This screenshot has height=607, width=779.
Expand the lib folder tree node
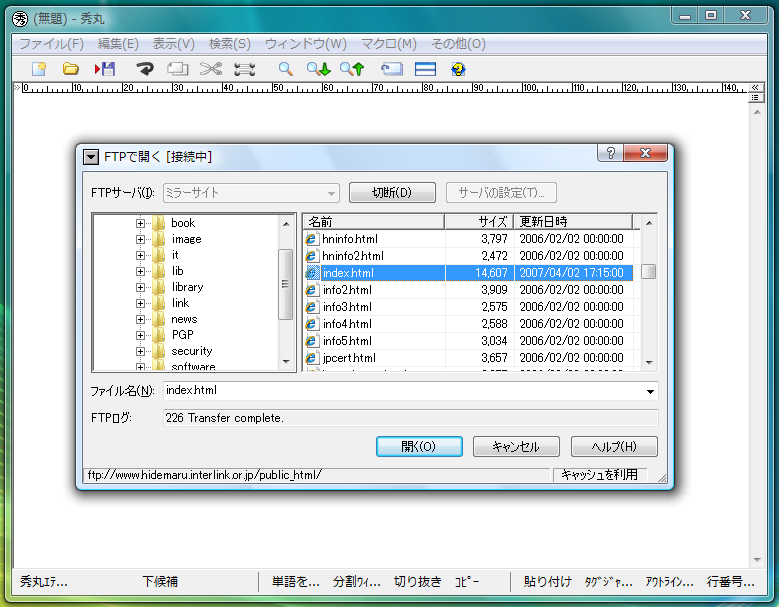point(140,271)
